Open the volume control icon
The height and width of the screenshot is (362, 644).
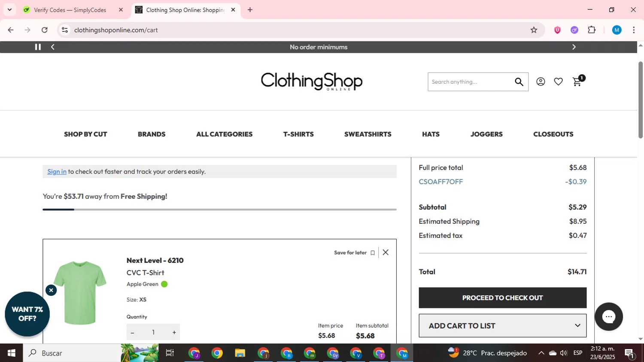(x=564, y=353)
